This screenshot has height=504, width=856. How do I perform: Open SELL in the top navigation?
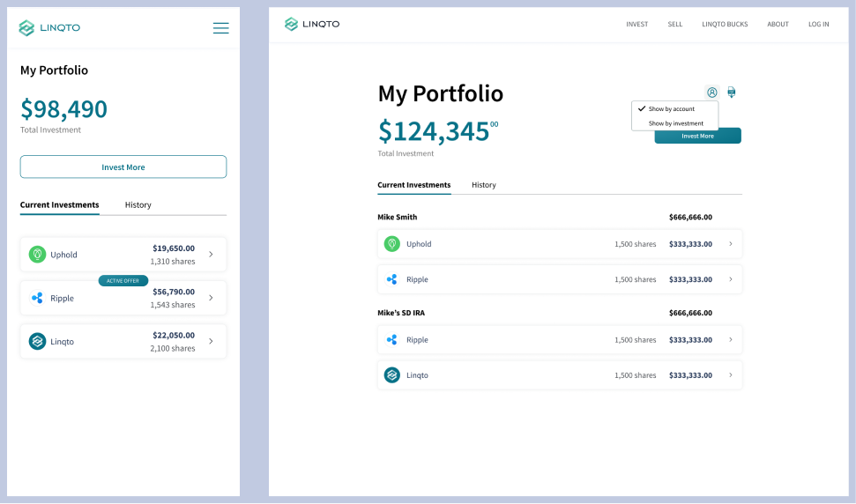pos(674,24)
